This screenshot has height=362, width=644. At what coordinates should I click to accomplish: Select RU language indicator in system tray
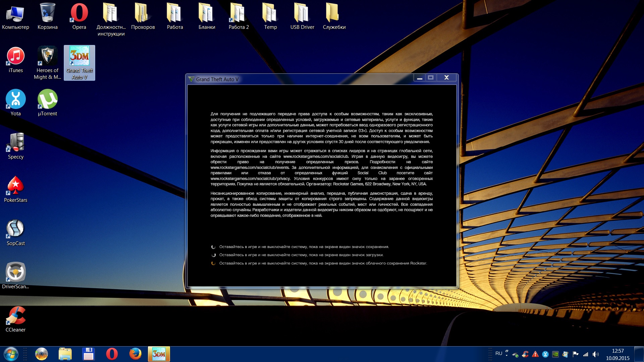[x=498, y=354]
